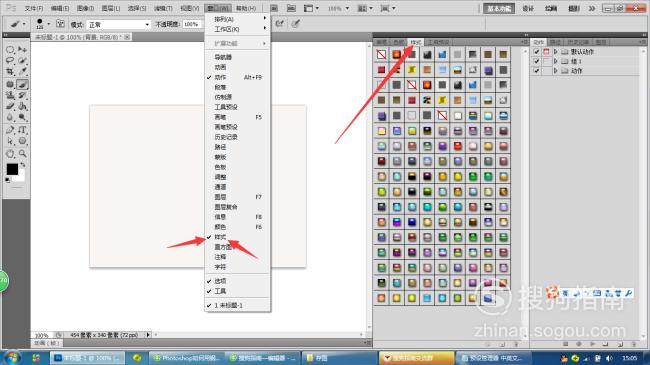Image resolution: width=650 pixels, height=365 pixels.
Task: Toggle the 组 1 action set checkbox
Action: (536, 61)
